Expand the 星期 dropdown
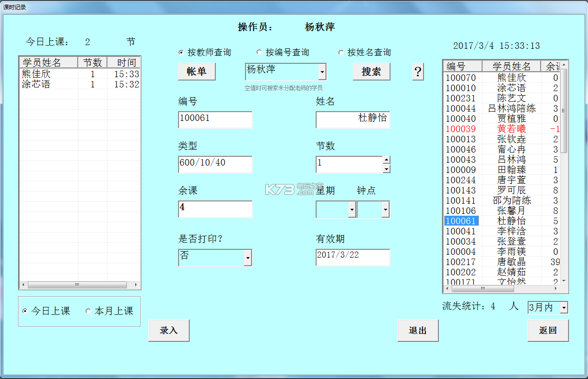588x379 pixels. [352, 210]
